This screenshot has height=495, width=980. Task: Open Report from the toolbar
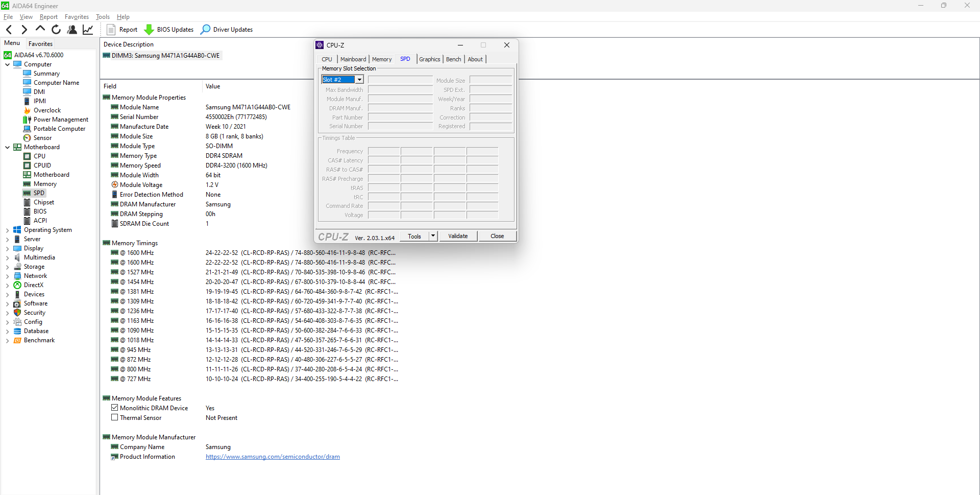click(122, 30)
